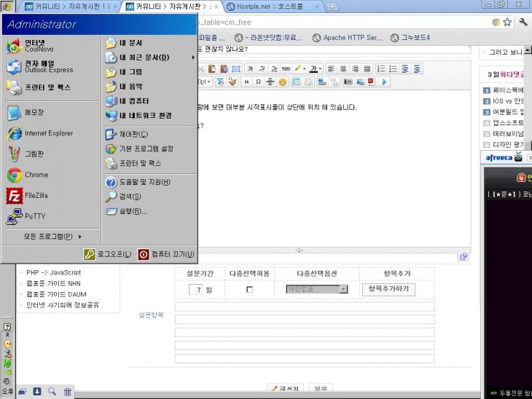Expand 내 최근 문서(D) submenu
The width and height of the screenshot is (532, 399).
pos(149,58)
